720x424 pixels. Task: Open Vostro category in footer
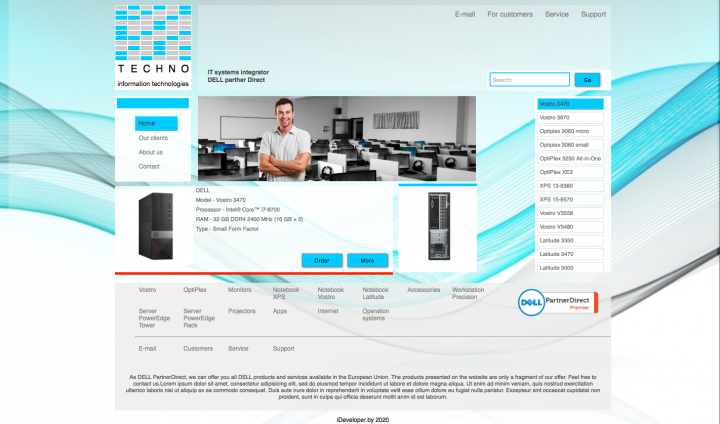147,290
